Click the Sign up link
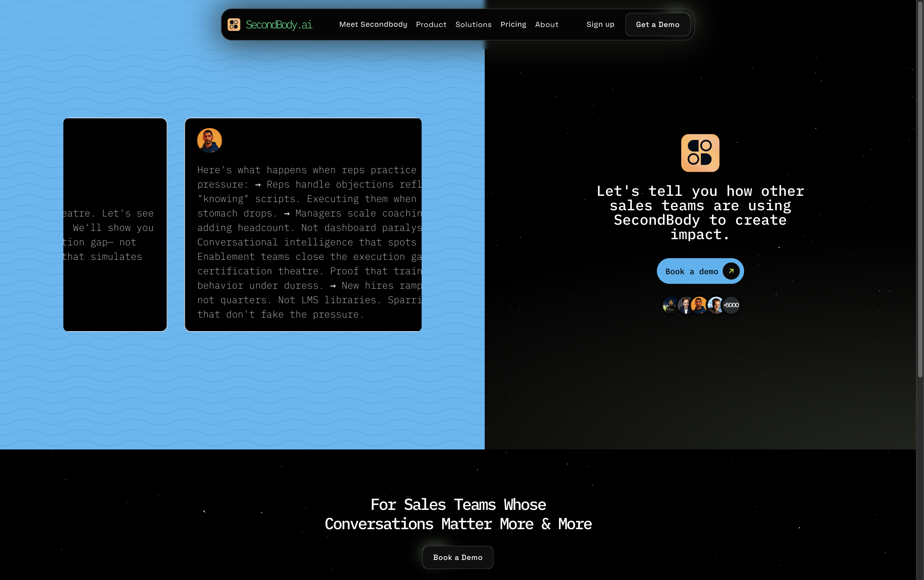 click(600, 25)
